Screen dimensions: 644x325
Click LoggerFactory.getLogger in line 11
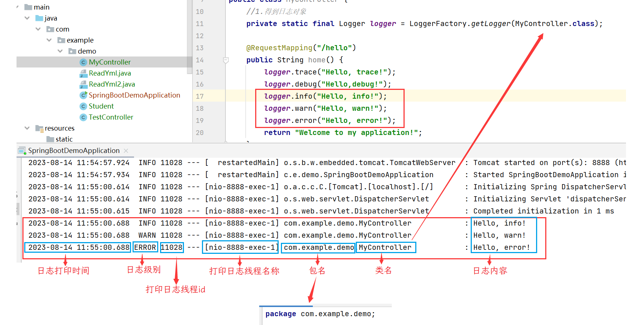[x=460, y=23]
